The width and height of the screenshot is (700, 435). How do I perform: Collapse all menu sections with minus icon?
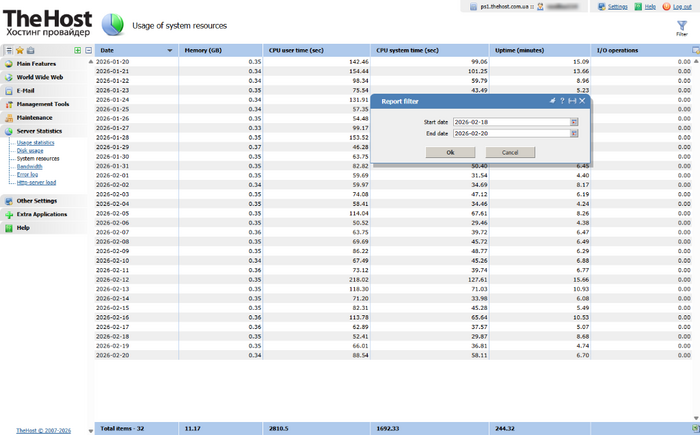tap(88, 50)
